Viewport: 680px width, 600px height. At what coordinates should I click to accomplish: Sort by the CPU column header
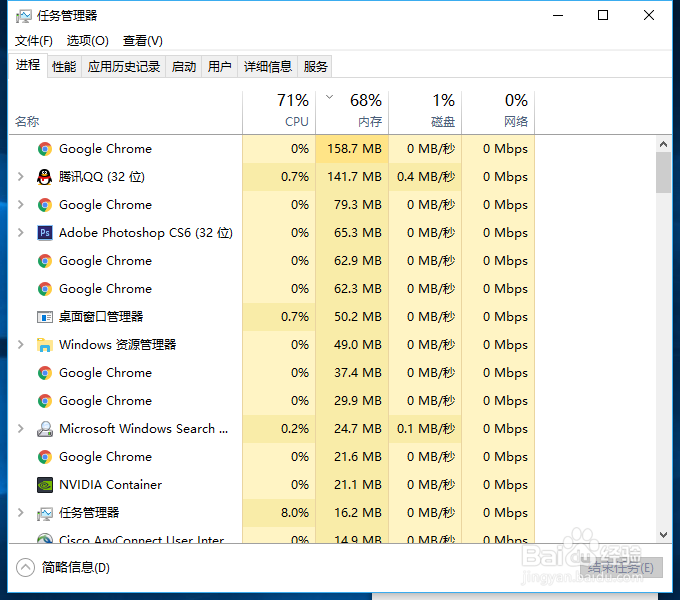(279, 112)
